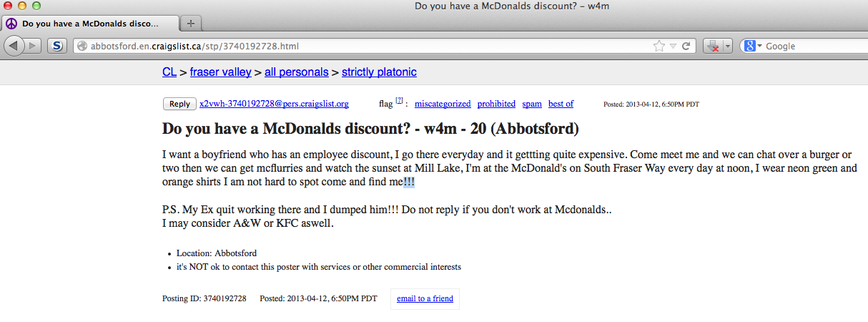Open new tab with plus button

190,23
